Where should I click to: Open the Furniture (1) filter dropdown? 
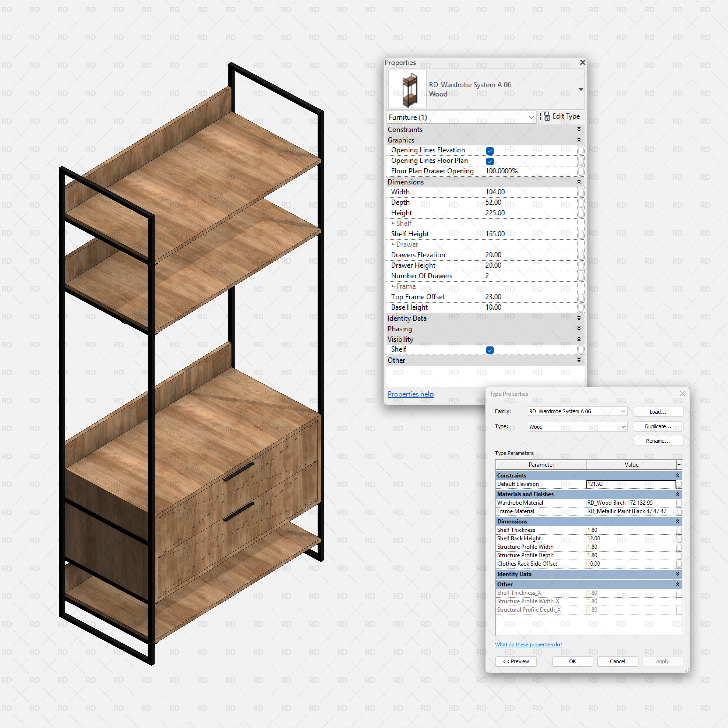pos(531,118)
